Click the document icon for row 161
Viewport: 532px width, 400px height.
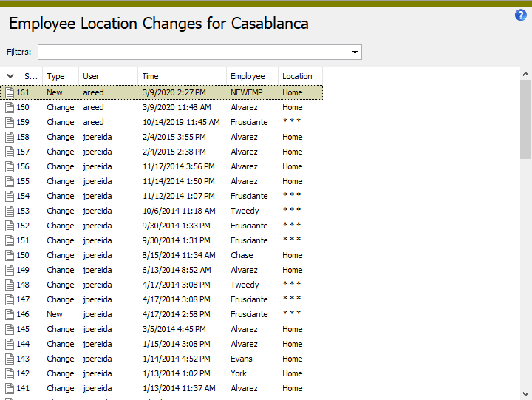pos(10,92)
